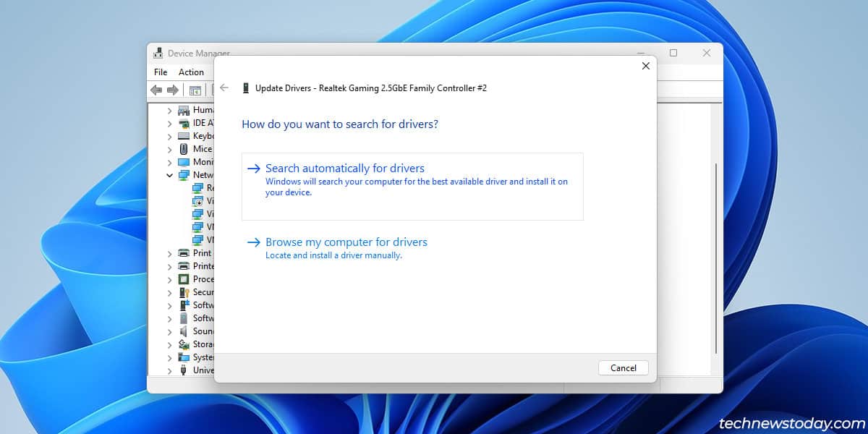The image size is (868, 434).
Task: Expand the Storage controllers tree node
Action: point(170,344)
